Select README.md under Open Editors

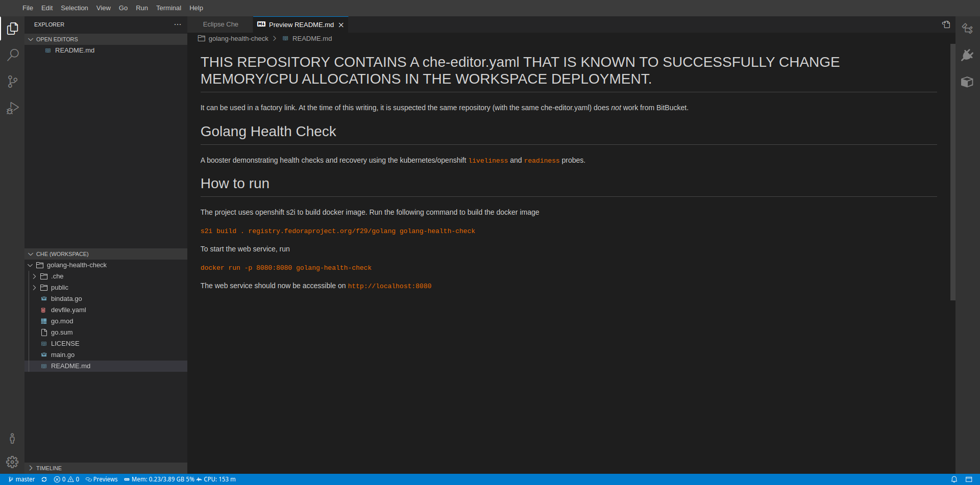coord(106,50)
